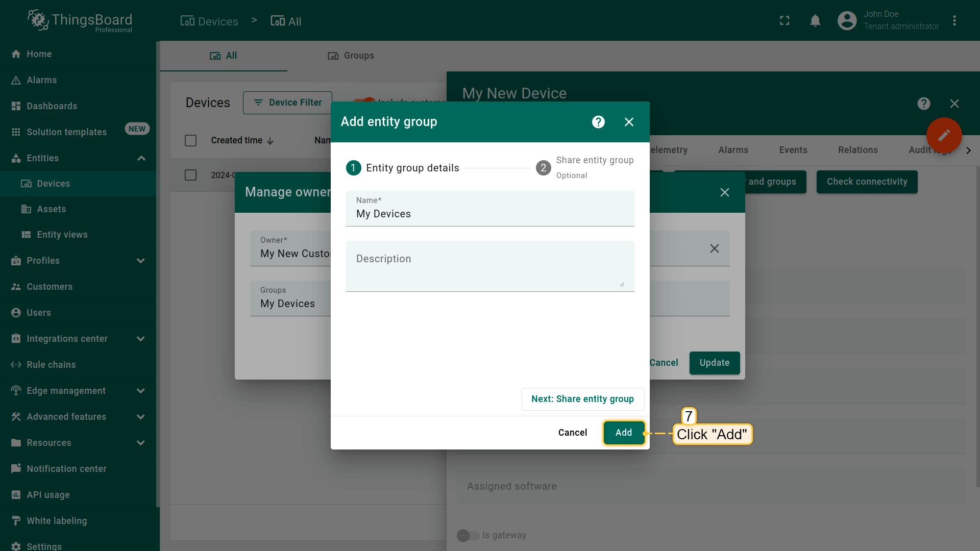This screenshot has height=551, width=980.
Task: Click orange pencil edit button
Action: tap(944, 135)
